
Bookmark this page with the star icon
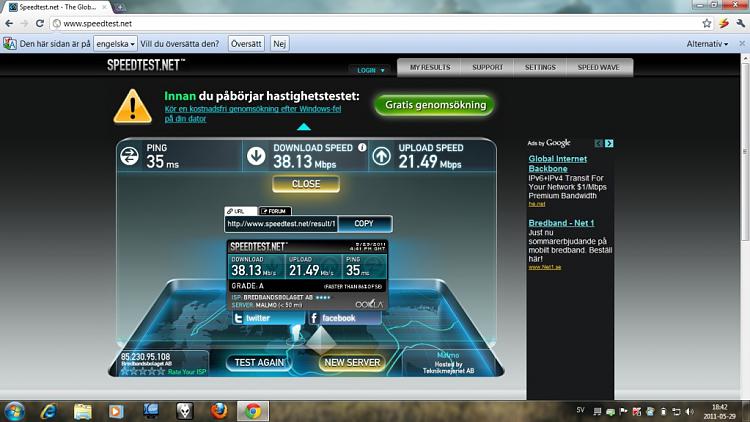click(707, 23)
